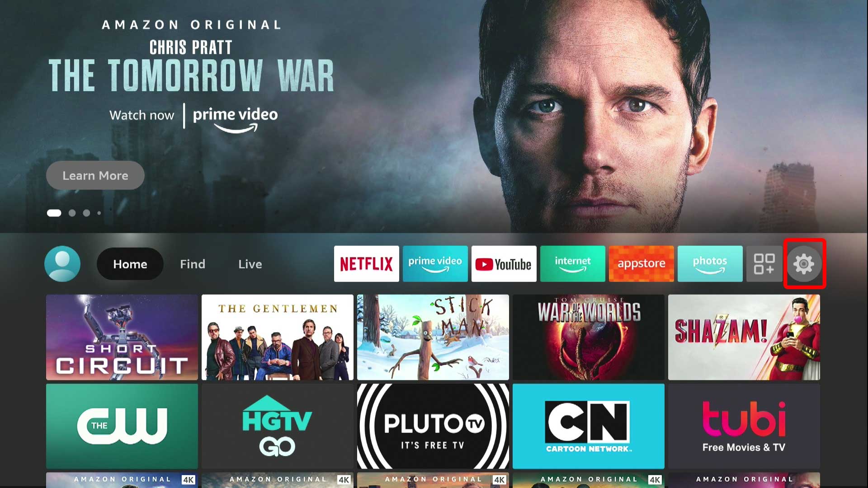Viewport: 868px width, 488px height.
Task: Open Netflix app
Action: pos(365,263)
